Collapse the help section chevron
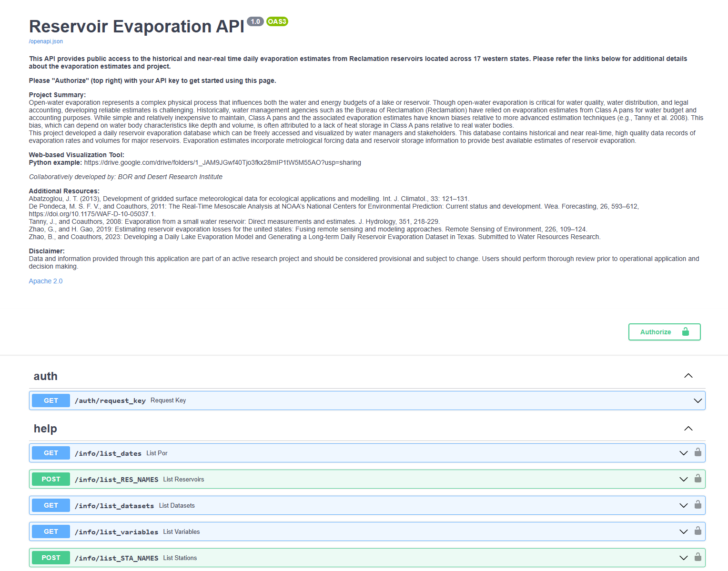The width and height of the screenshot is (728, 571). [x=688, y=429]
